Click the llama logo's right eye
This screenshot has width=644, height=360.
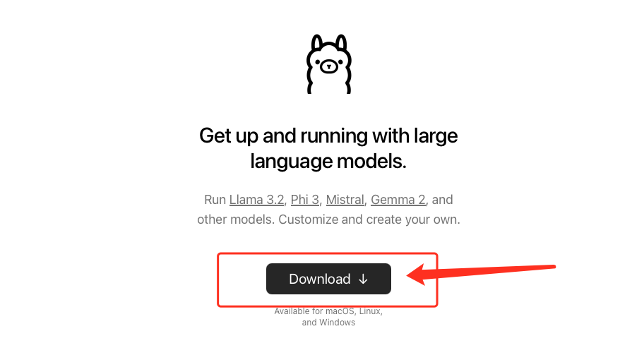(x=340, y=62)
